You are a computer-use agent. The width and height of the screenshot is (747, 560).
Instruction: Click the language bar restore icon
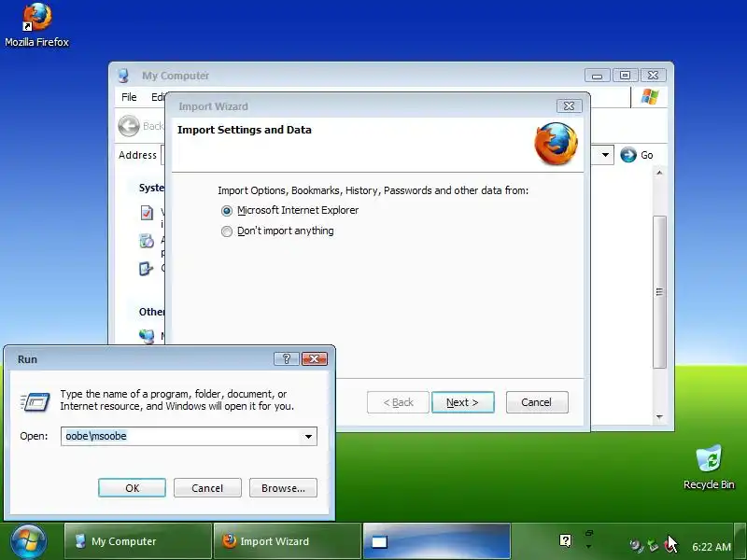coord(589,533)
